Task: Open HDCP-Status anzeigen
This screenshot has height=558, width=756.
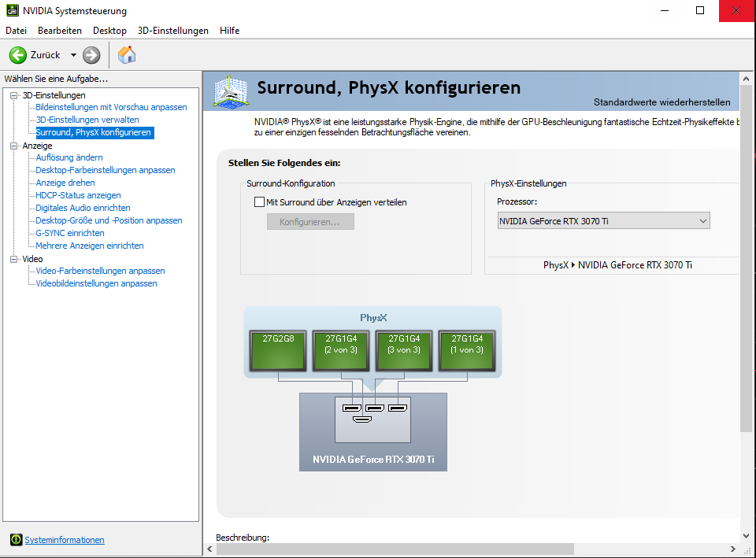Action: tap(78, 194)
